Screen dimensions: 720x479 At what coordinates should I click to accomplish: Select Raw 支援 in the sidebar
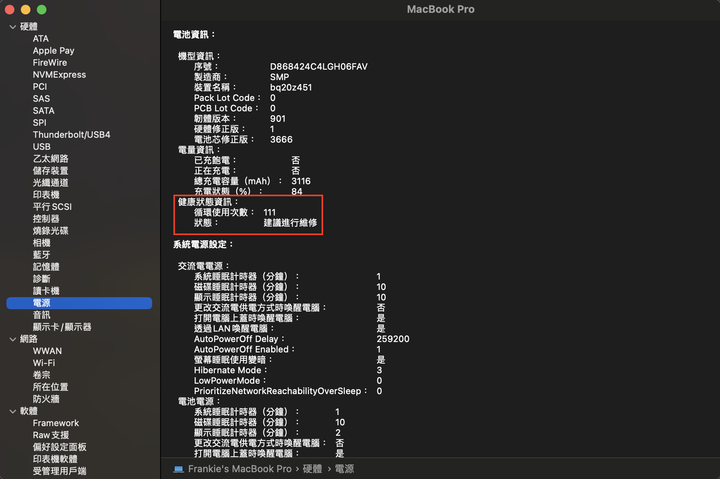[x=51, y=435]
